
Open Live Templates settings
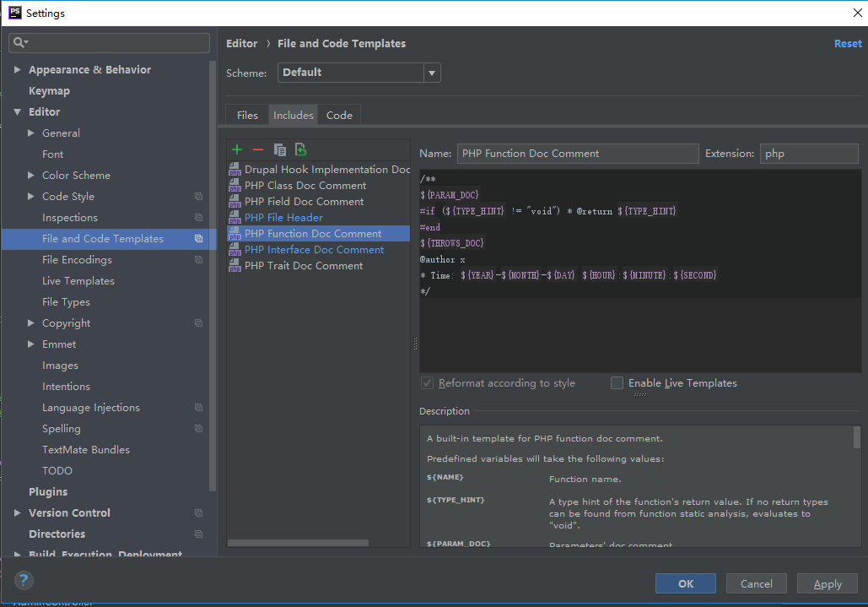click(x=78, y=281)
